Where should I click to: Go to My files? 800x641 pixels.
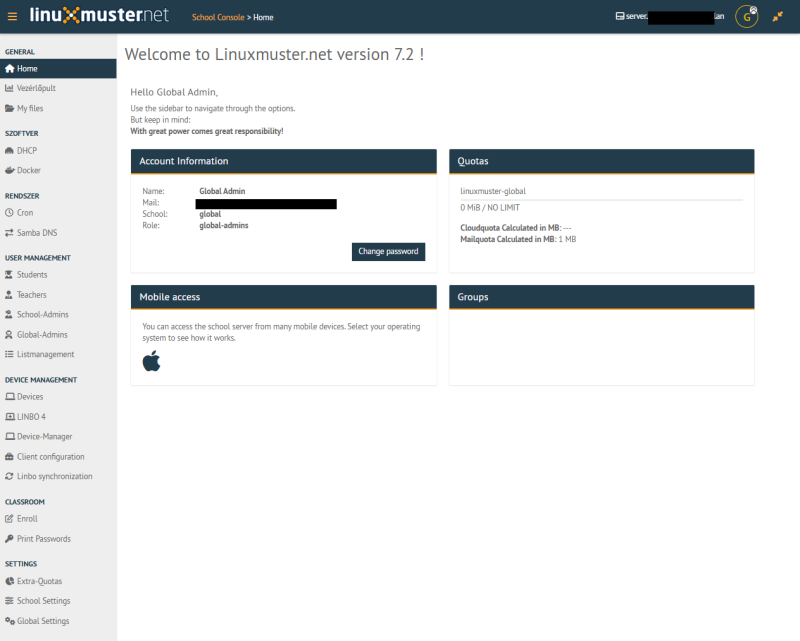point(58,108)
